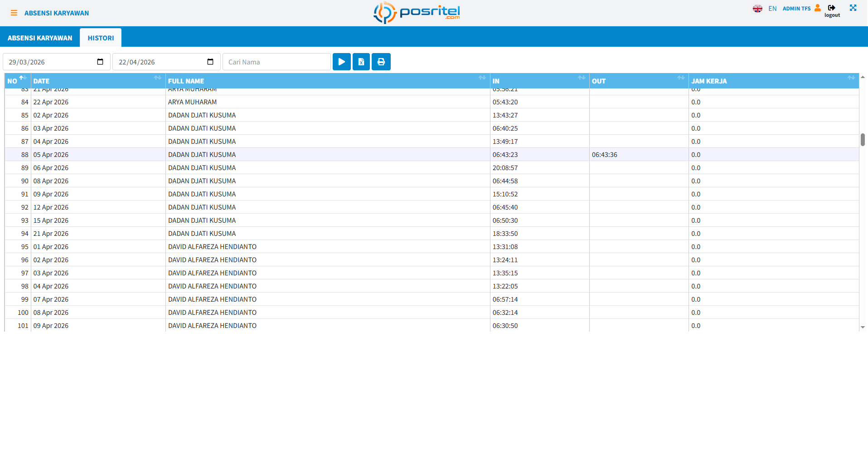Screen dimensions: 868x450
Task: Run the search with the play button
Action: pos(342,62)
